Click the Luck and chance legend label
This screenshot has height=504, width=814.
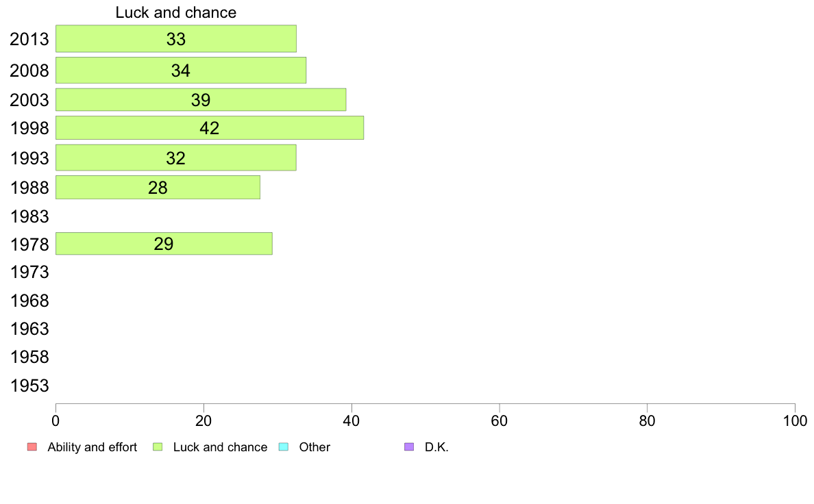tap(220, 447)
